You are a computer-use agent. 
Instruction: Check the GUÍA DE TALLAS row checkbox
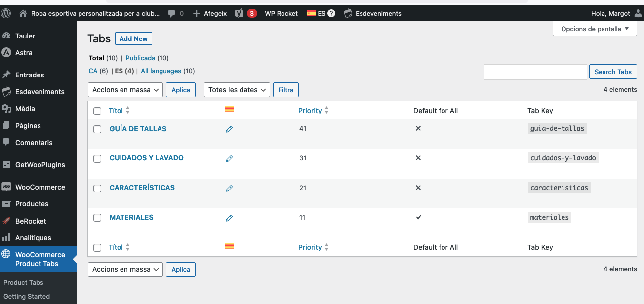[x=97, y=129]
